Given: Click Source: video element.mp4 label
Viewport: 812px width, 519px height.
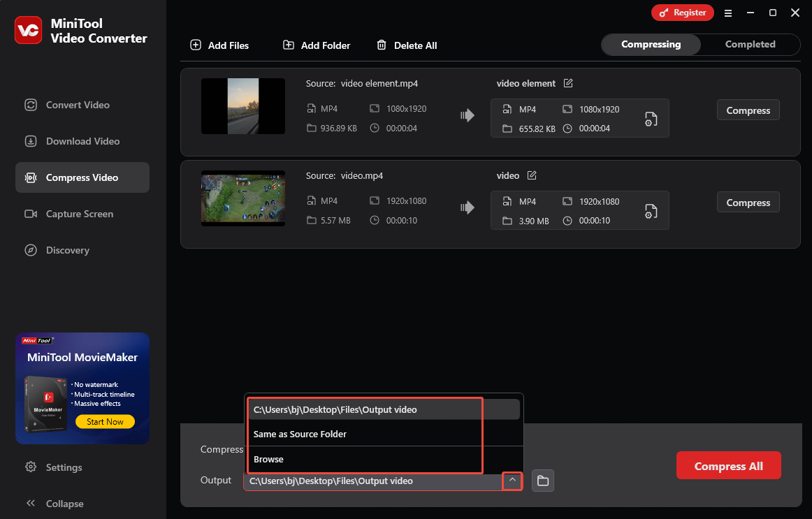Looking at the screenshot, I should [361, 83].
